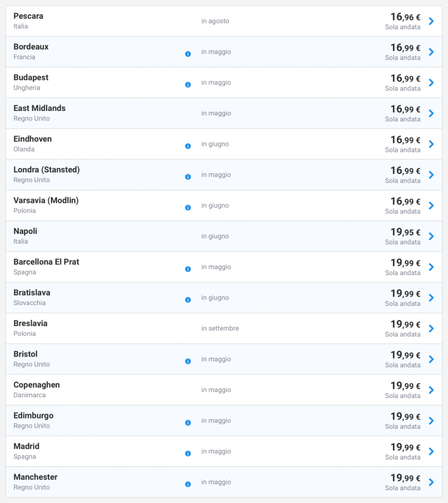Select the East Midlands destination name
448x503 pixels.
point(39,108)
